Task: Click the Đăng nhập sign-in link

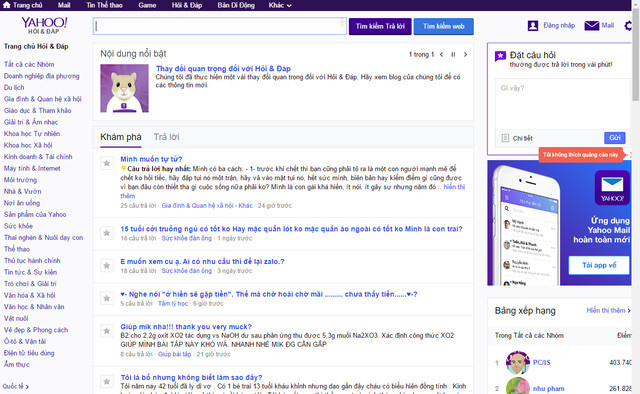Action: (559, 25)
